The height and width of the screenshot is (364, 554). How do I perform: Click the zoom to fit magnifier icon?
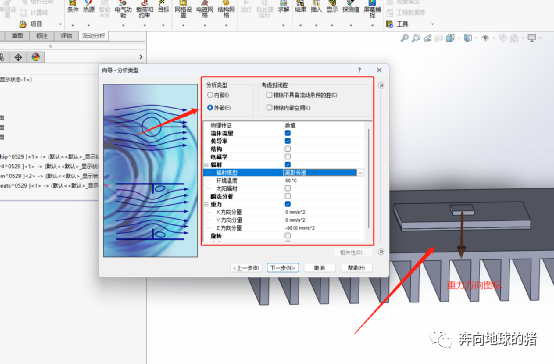[x=405, y=38]
